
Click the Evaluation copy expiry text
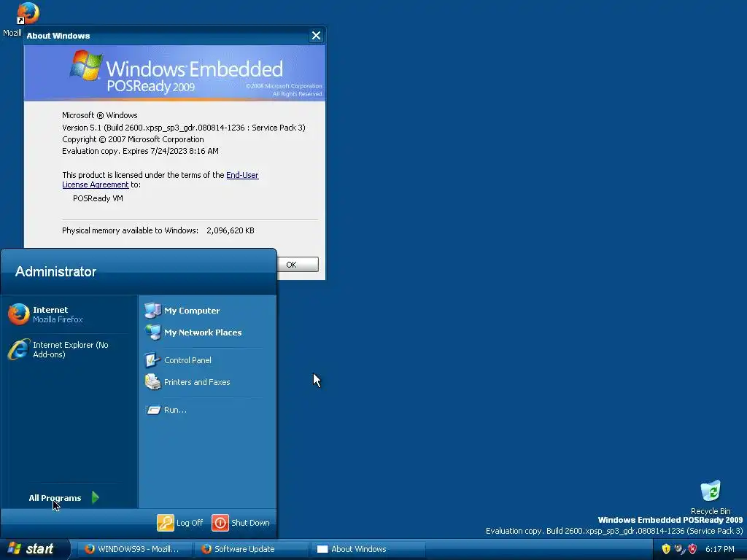140,151
